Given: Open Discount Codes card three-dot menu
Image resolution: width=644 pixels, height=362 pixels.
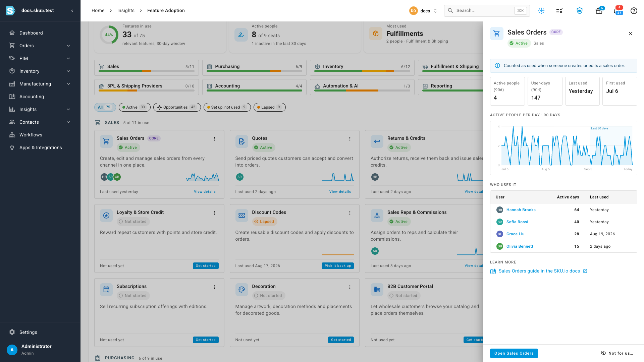Looking at the screenshot, I should (x=350, y=213).
